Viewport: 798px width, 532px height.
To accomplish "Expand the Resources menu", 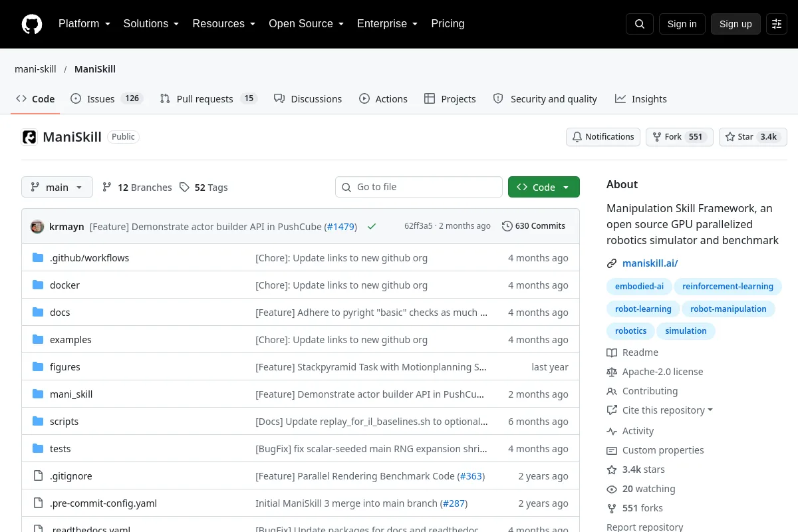I will pyautogui.click(x=224, y=24).
